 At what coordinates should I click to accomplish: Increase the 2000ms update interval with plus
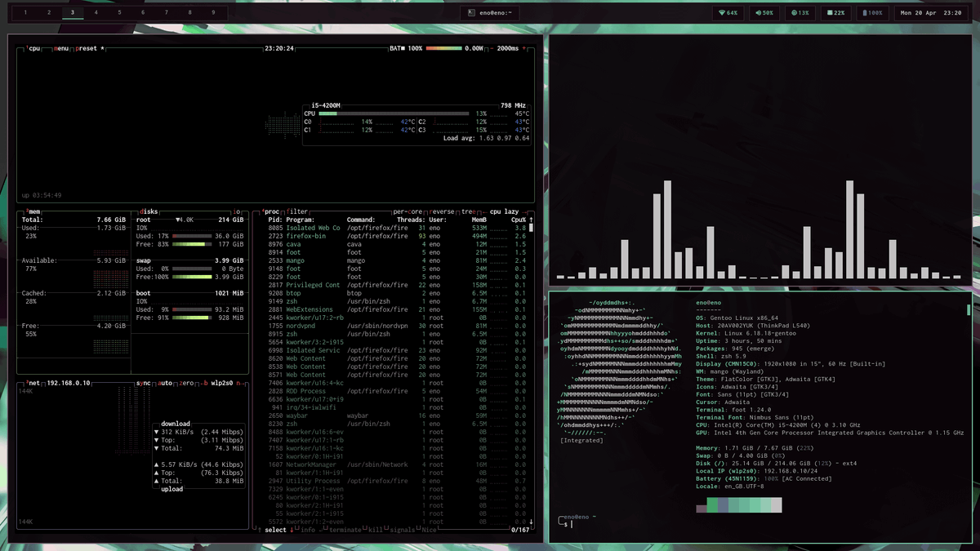pyautogui.click(x=525, y=49)
